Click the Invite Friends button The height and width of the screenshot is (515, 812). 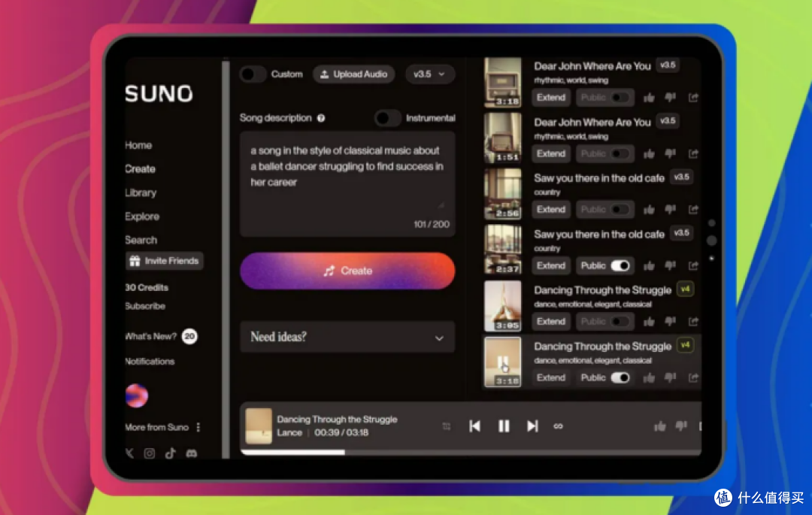coord(164,261)
